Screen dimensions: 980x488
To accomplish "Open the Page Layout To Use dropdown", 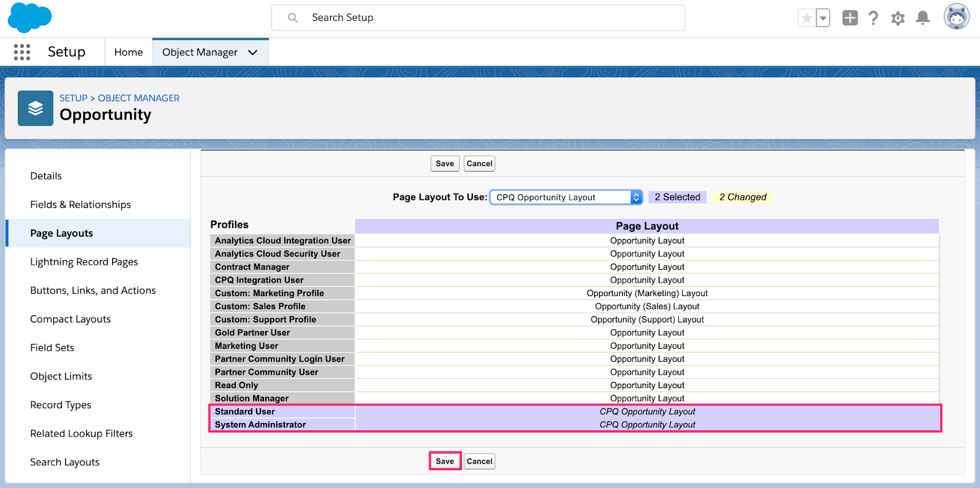I will (566, 197).
